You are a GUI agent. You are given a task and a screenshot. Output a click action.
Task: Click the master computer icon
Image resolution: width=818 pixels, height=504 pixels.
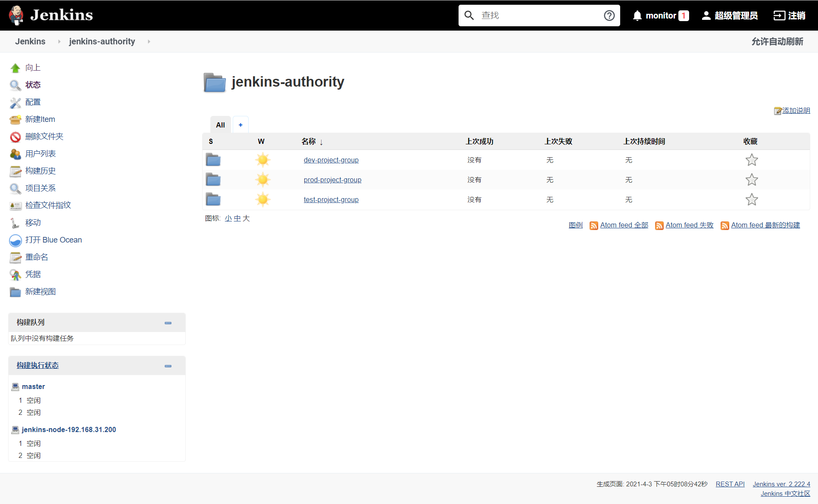pos(16,386)
